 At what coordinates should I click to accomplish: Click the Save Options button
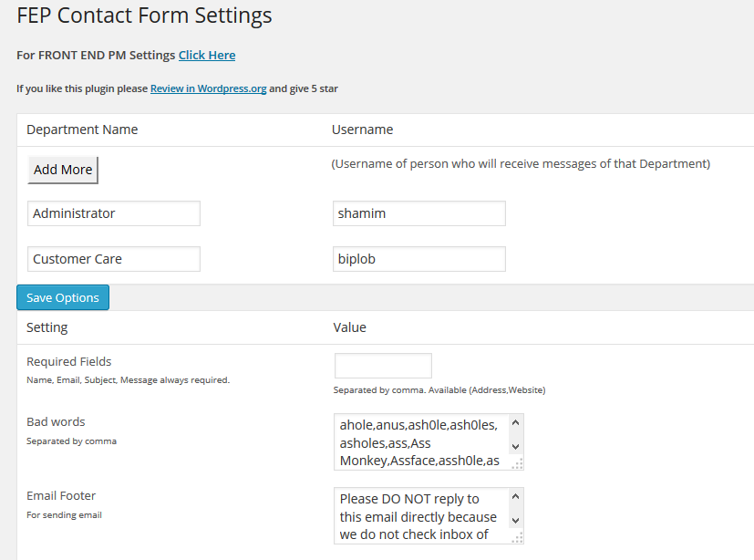63,298
